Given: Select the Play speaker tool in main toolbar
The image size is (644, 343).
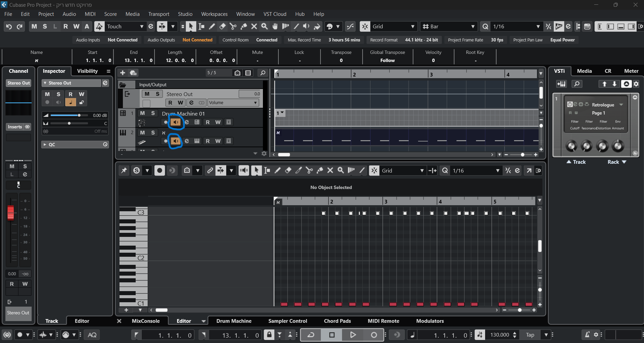Looking at the screenshot, I should [306, 26].
